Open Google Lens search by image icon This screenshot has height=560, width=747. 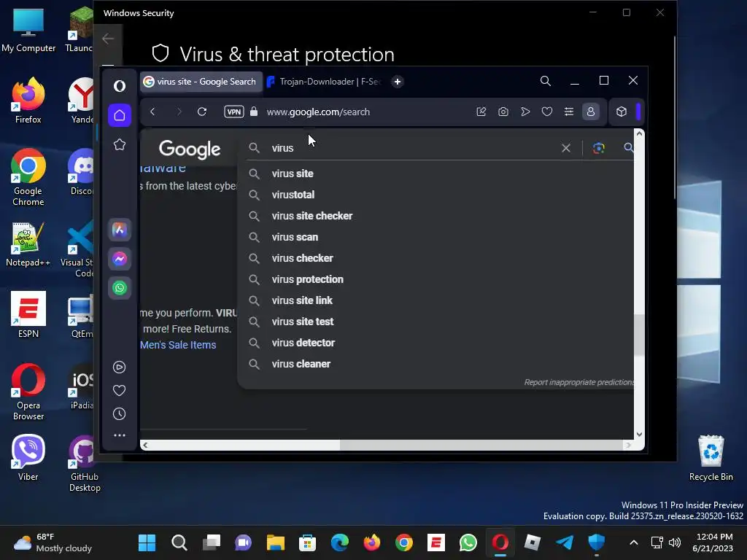tap(599, 148)
